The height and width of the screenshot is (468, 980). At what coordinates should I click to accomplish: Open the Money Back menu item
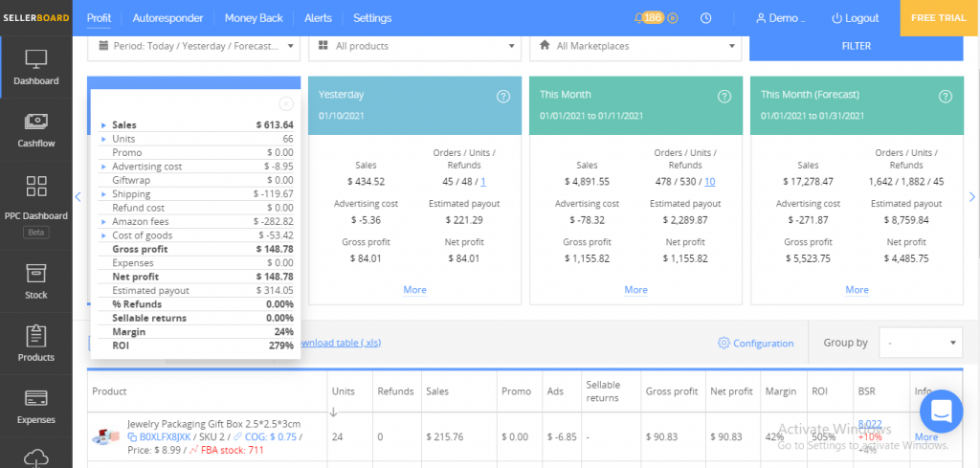(254, 18)
